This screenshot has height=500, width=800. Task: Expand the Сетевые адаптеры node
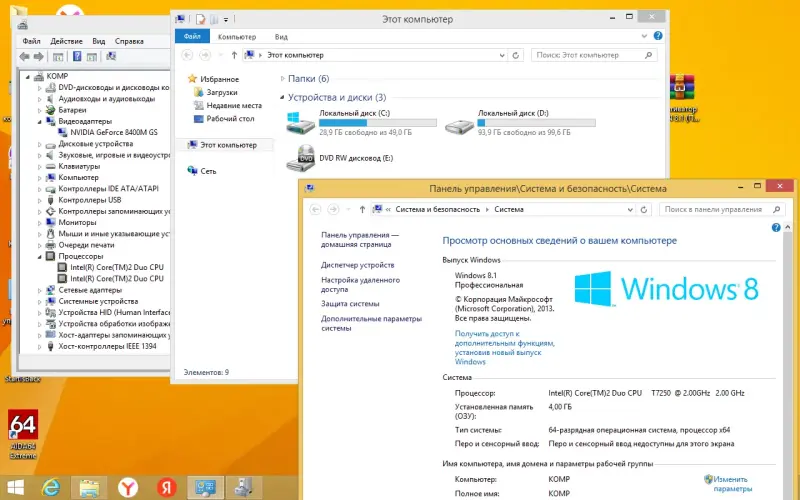(x=39, y=290)
